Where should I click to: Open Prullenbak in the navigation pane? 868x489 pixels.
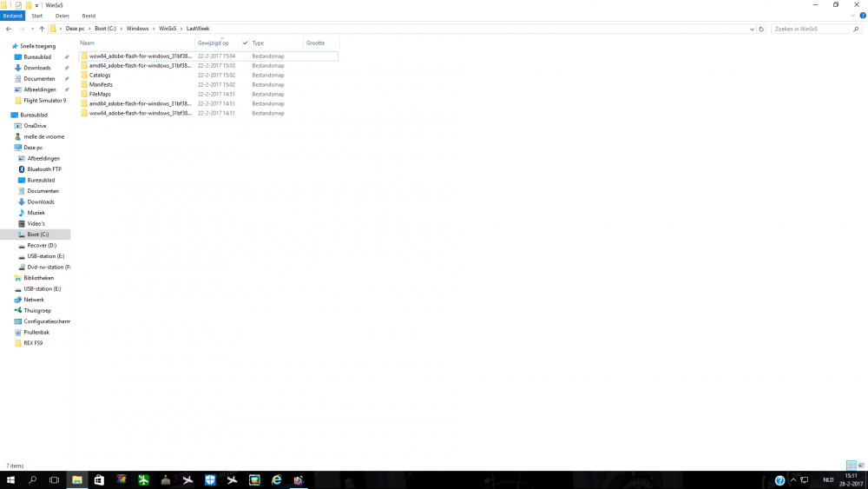point(36,333)
